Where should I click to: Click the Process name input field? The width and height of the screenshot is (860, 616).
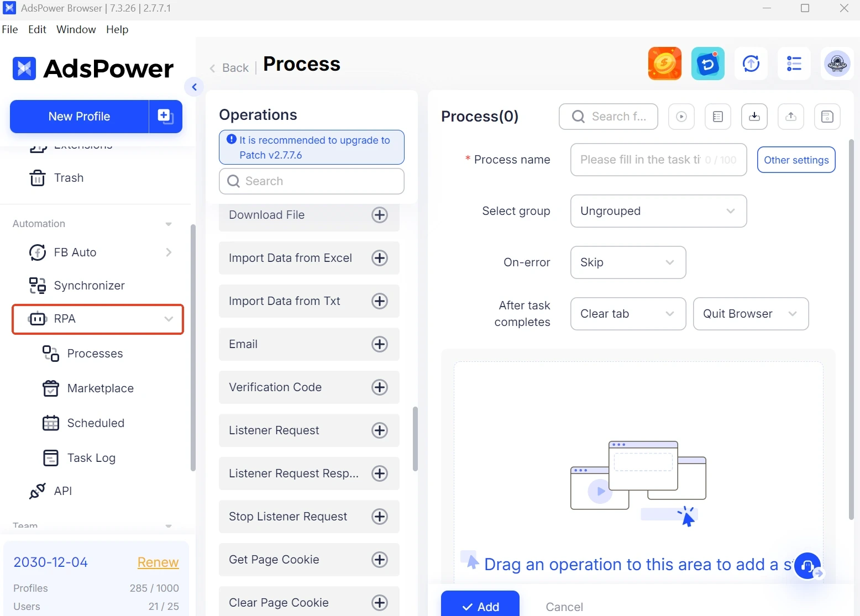pyautogui.click(x=658, y=160)
